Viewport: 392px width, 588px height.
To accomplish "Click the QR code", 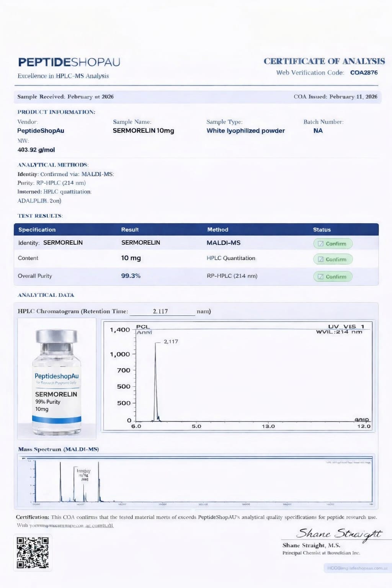I will click(33, 552).
